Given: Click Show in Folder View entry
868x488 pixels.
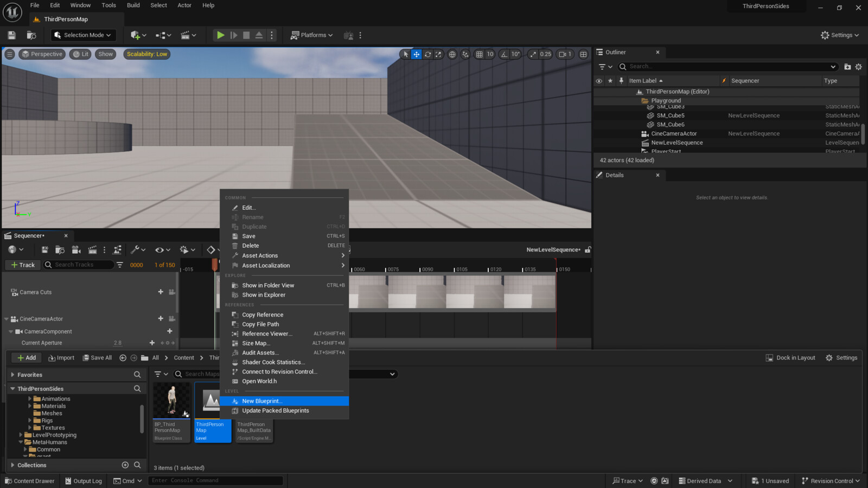Looking at the screenshot, I should (x=284, y=286).
